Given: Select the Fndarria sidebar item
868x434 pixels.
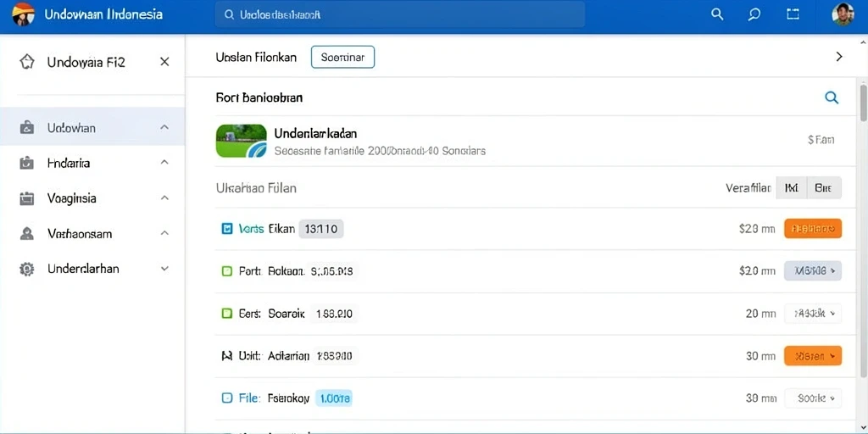Looking at the screenshot, I should point(92,163).
